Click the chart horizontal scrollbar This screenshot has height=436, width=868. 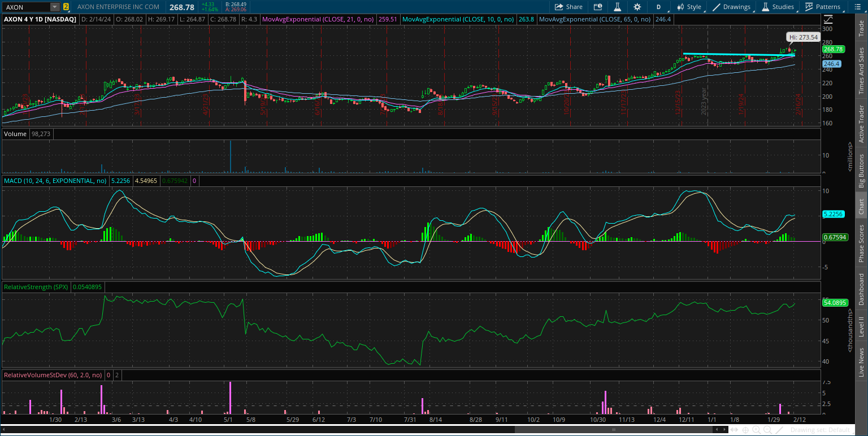614,430
